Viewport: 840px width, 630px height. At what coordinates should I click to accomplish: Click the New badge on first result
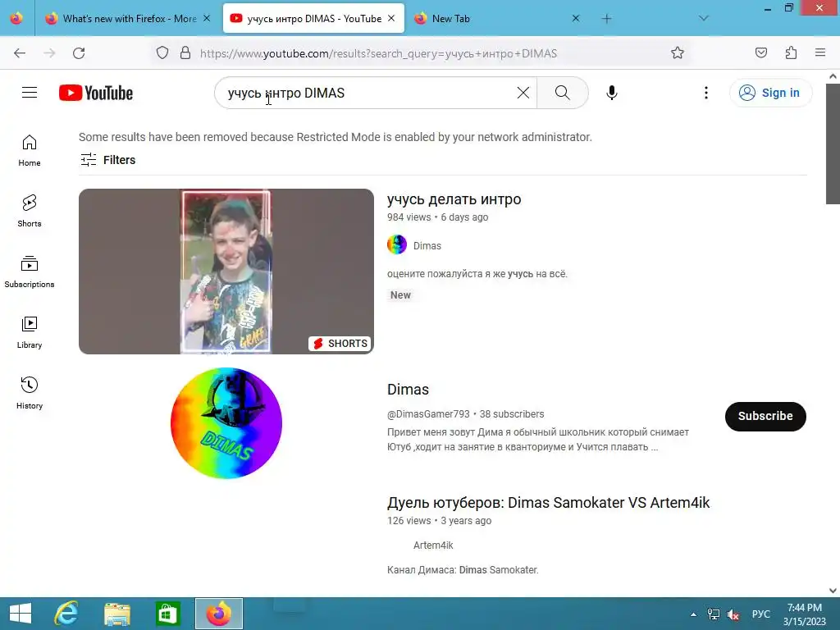point(400,295)
